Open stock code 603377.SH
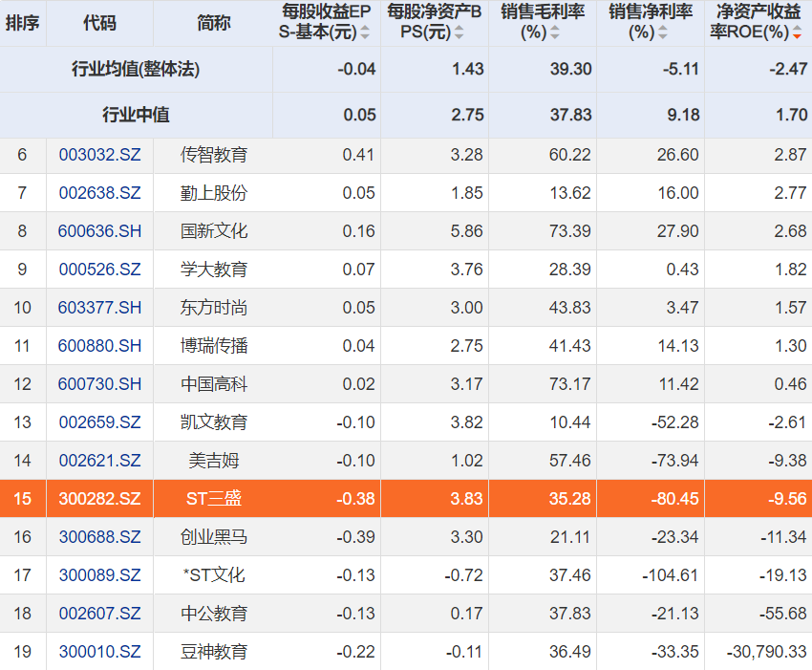 tap(100, 308)
